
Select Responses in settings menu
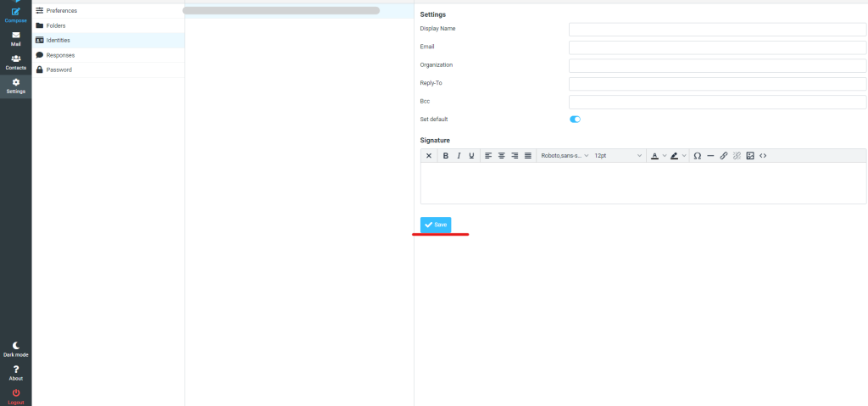(60, 55)
